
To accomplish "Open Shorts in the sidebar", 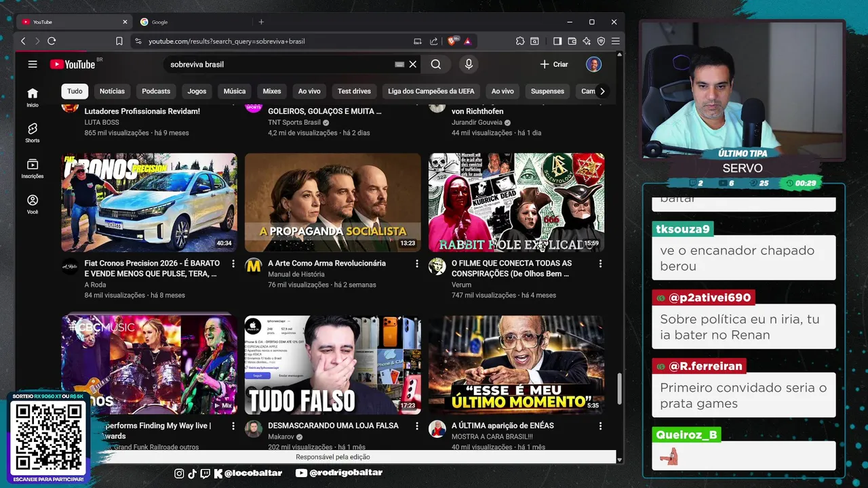I will point(33,133).
